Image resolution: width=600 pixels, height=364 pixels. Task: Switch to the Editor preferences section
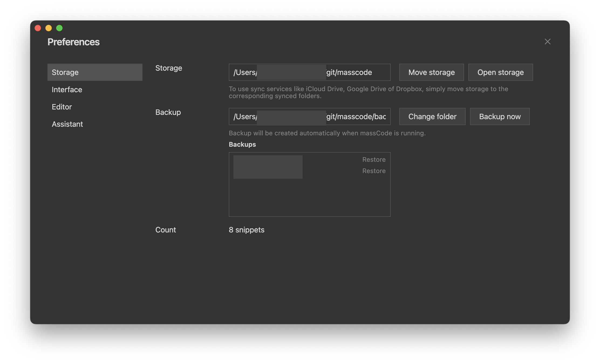pos(62,107)
